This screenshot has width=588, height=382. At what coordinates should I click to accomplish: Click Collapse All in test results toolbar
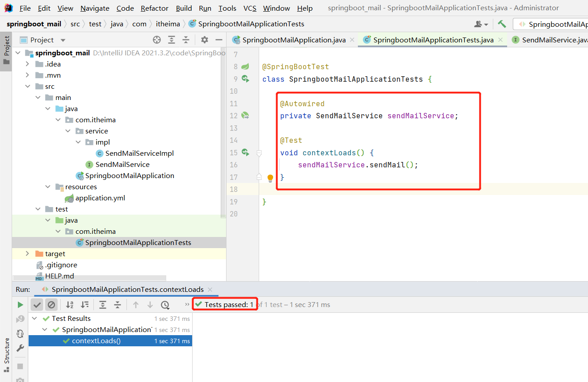(118, 305)
